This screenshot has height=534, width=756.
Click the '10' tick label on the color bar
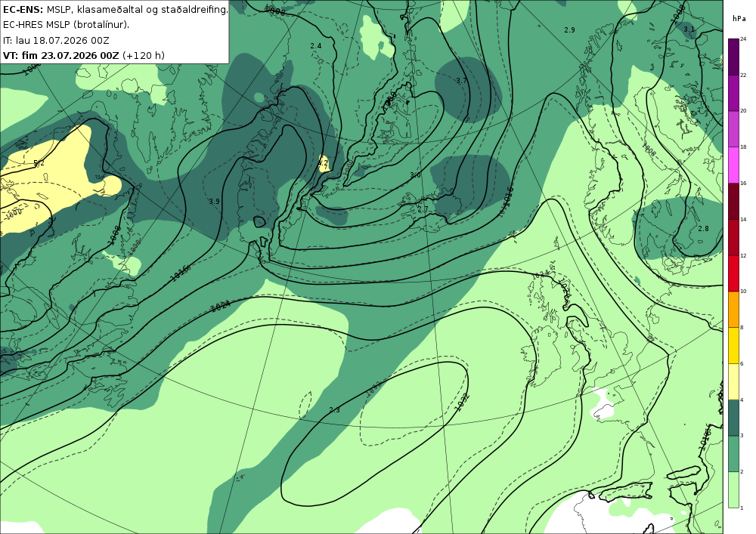click(743, 292)
